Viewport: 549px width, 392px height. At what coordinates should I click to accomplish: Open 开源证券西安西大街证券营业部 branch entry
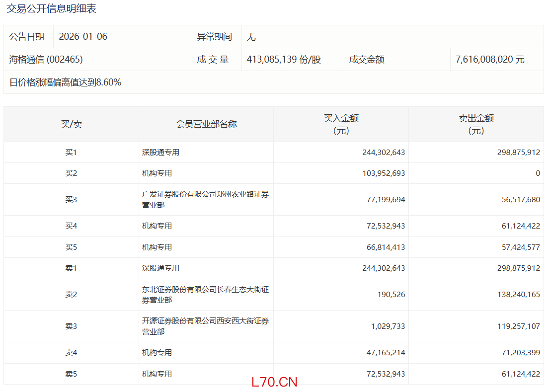205,326
